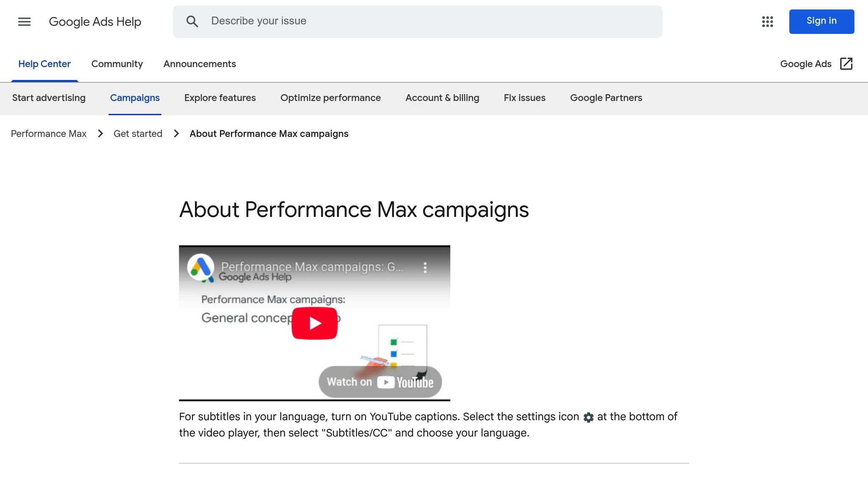Viewport: 868px width, 488px height.
Task: Open the Google apps grid
Action: (767, 22)
